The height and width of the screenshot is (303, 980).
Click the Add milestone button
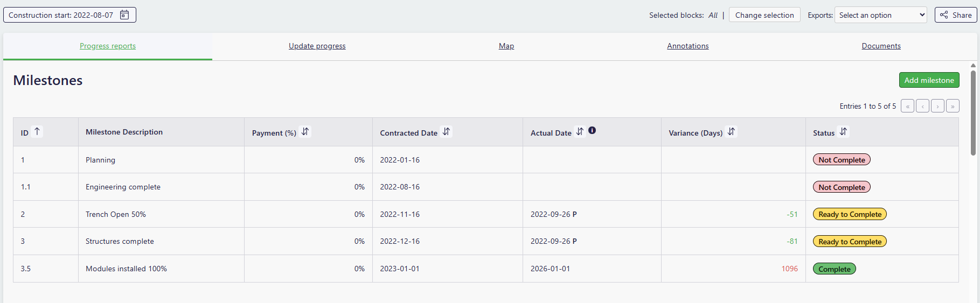[x=929, y=80]
